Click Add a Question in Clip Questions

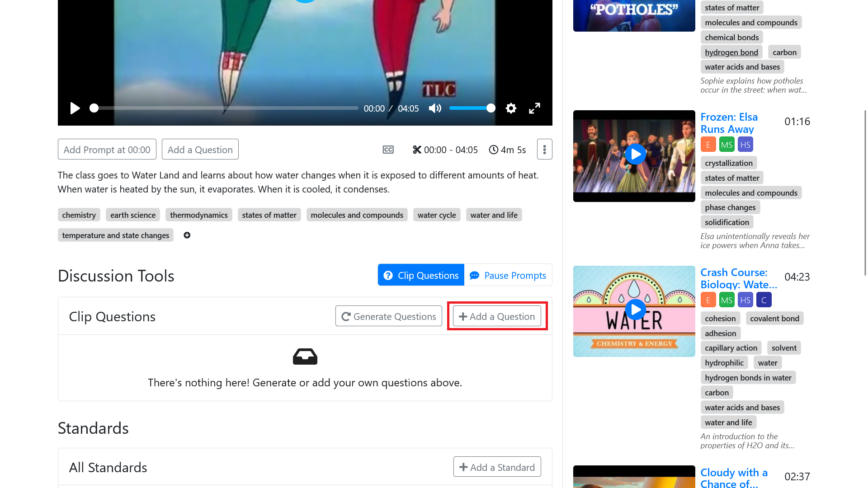coord(497,316)
